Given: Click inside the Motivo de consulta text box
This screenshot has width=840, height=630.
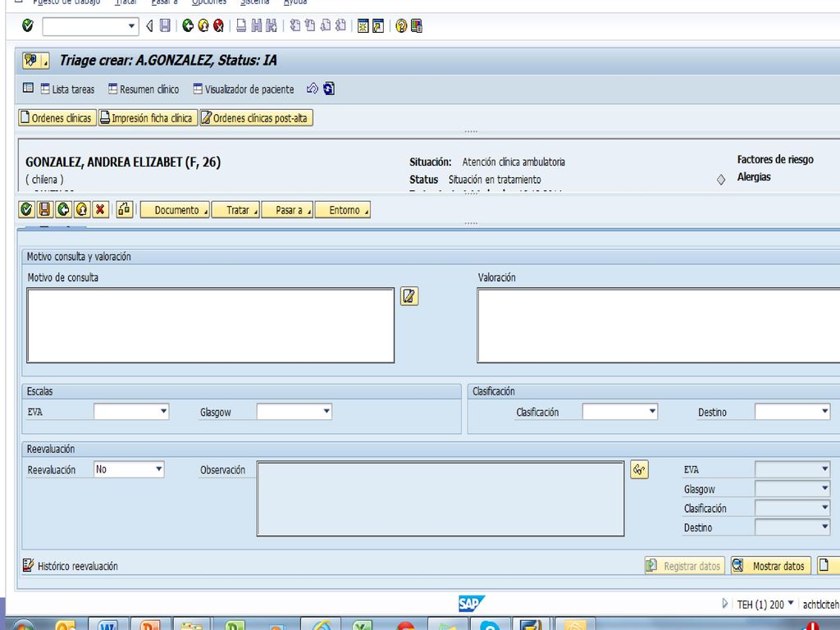Looking at the screenshot, I should tap(211, 326).
